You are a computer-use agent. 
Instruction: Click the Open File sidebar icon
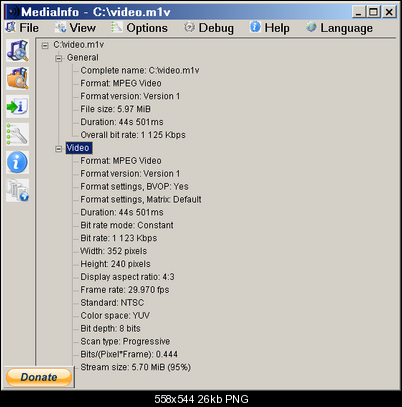point(17,51)
